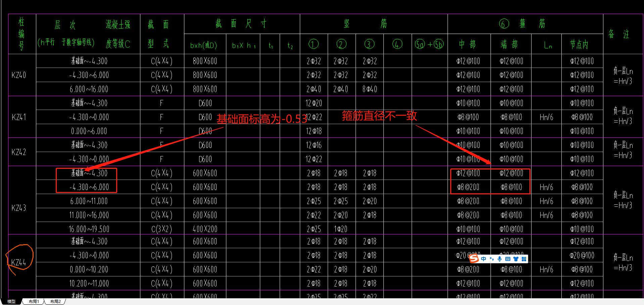This screenshot has height=305, width=644.
Task: Click the bxh(或D) sub-header
Action: pos(203,45)
